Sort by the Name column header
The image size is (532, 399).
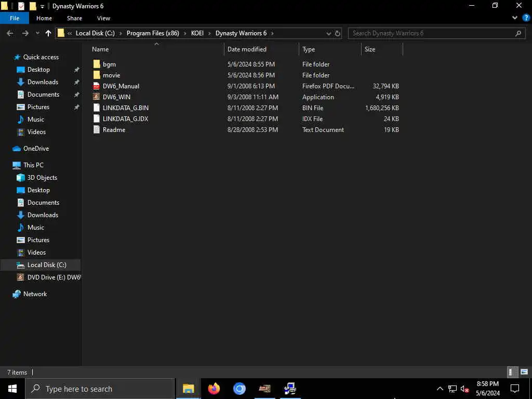pyautogui.click(x=100, y=49)
